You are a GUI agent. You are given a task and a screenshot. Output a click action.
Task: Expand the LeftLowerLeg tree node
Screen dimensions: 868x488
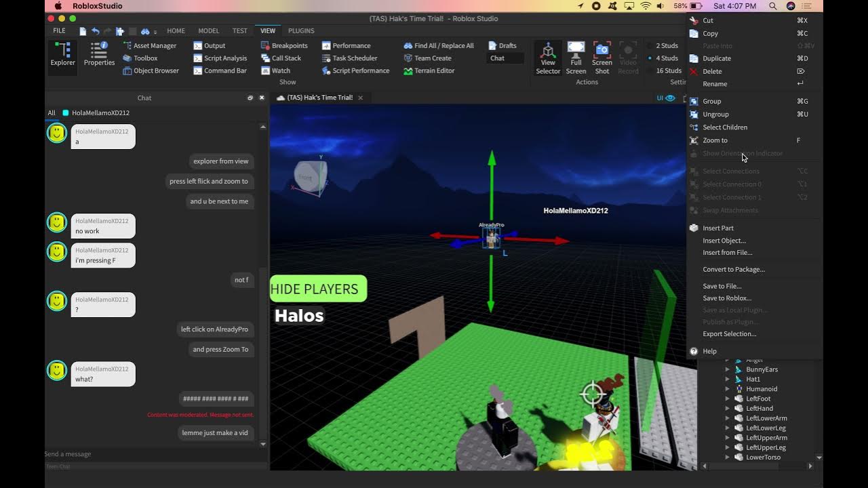click(x=728, y=428)
